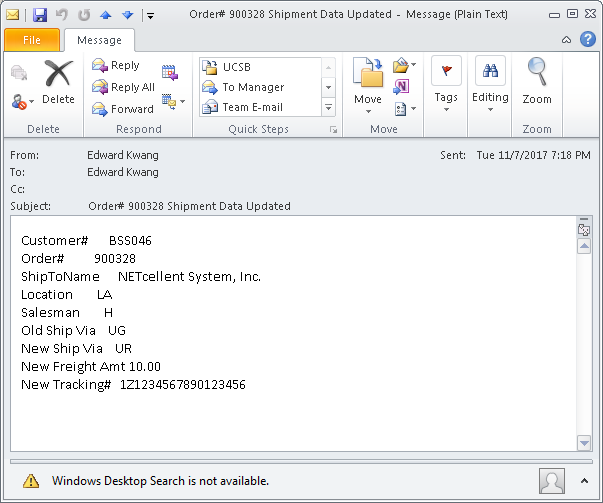The image size is (603, 503).
Task: Click the tracking number 1Z1234567890123456
Action: pos(183,385)
